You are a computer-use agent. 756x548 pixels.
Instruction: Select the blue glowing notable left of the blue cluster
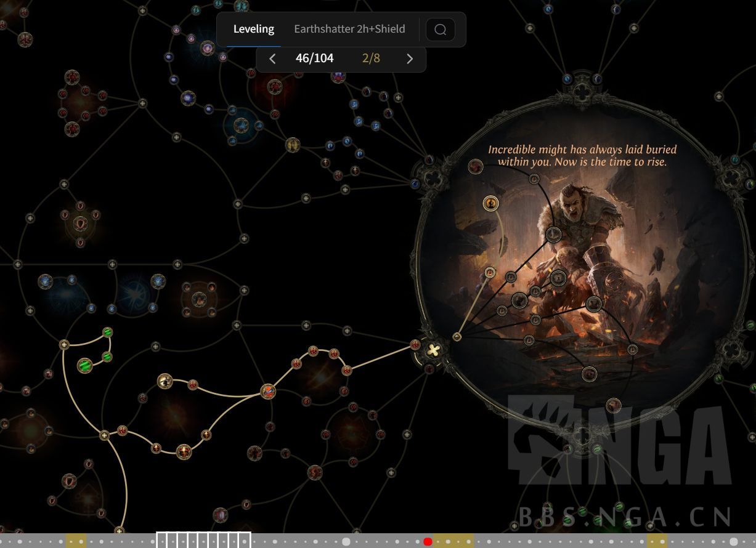point(189,98)
